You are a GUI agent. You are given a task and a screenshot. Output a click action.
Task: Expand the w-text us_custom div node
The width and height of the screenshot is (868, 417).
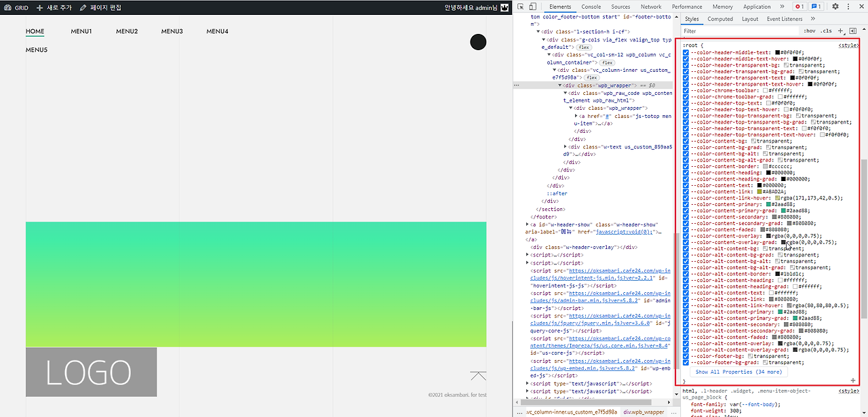tap(566, 146)
